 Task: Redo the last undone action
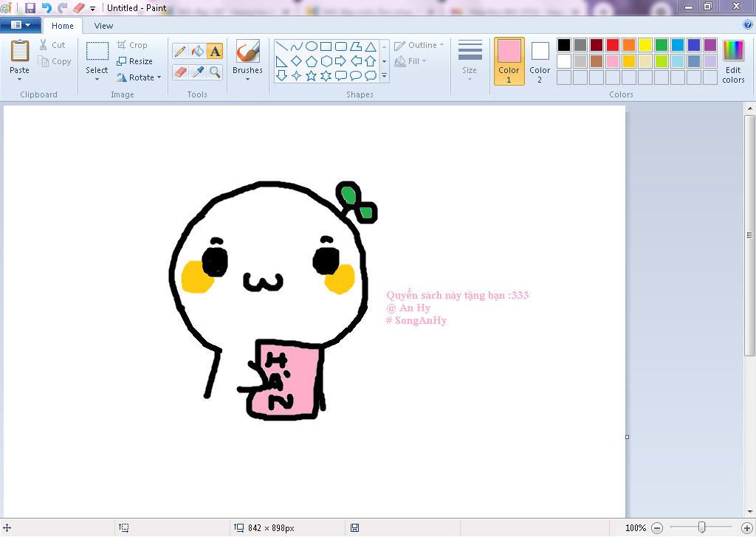point(62,7)
